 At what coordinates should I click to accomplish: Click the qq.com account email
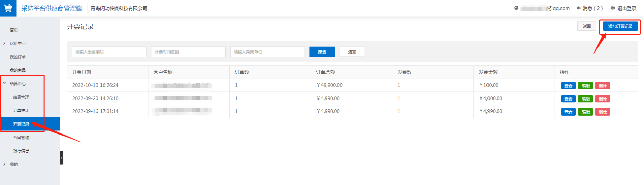pyautogui.click(x=545, y=8)
